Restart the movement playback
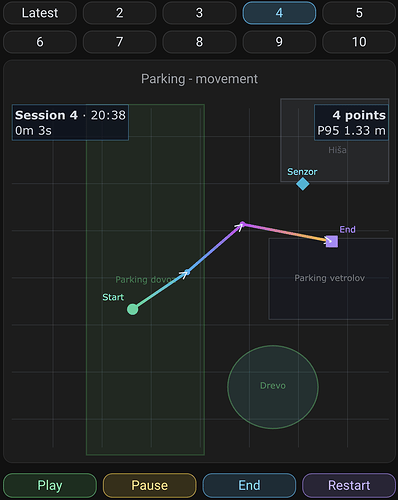Viewport: 398px width, 500px height. pyautogui.click(x=349, y=485)
